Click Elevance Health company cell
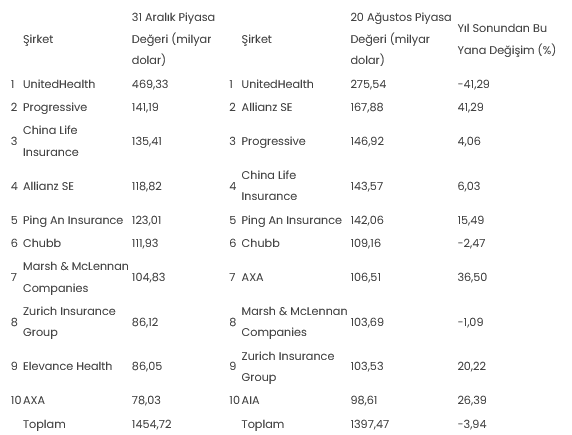 pos(67,366)
